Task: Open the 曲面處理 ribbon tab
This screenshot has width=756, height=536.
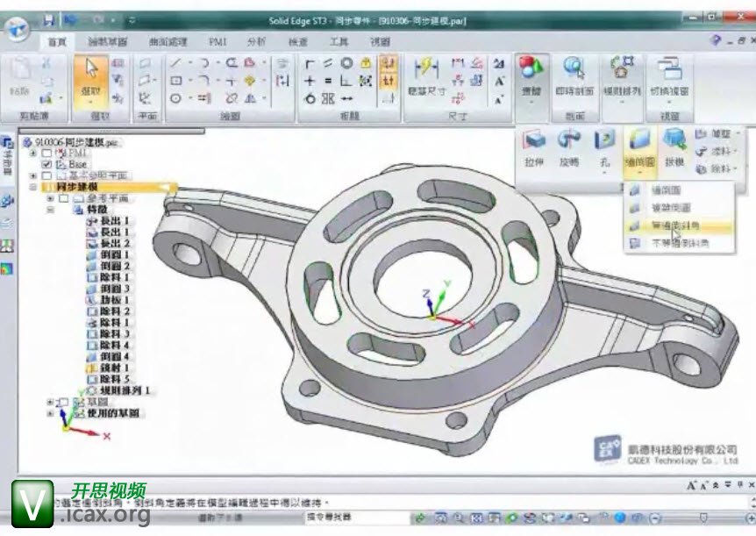Action: [168, 41]
